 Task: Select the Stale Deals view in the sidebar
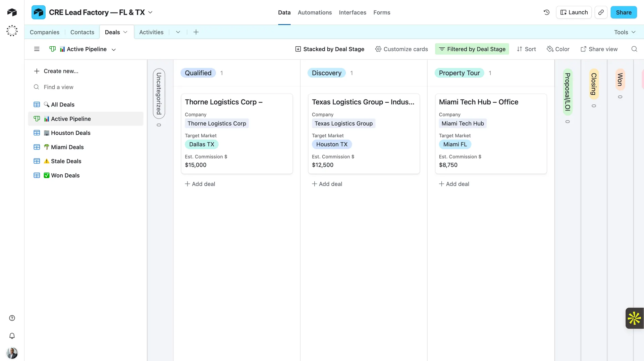click(66, 161)
